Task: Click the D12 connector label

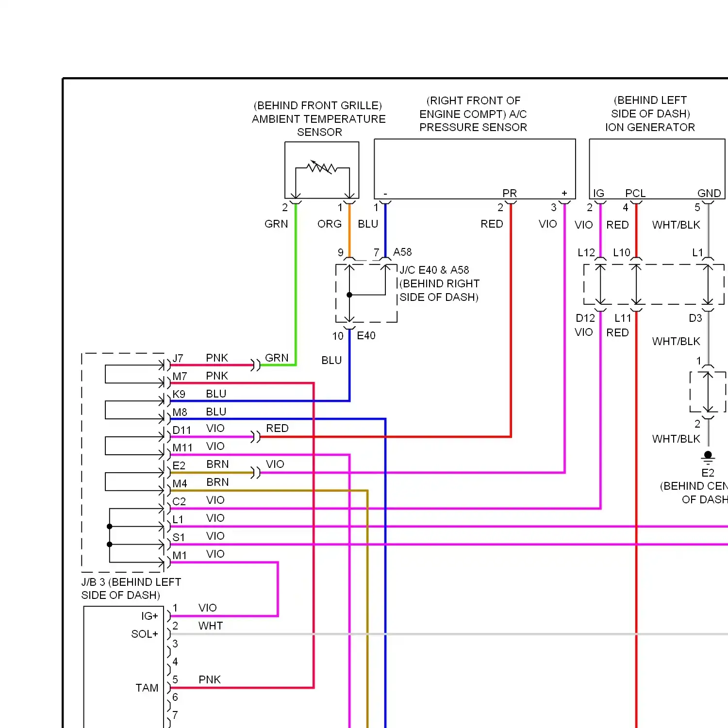Action: tap(585, 318)
